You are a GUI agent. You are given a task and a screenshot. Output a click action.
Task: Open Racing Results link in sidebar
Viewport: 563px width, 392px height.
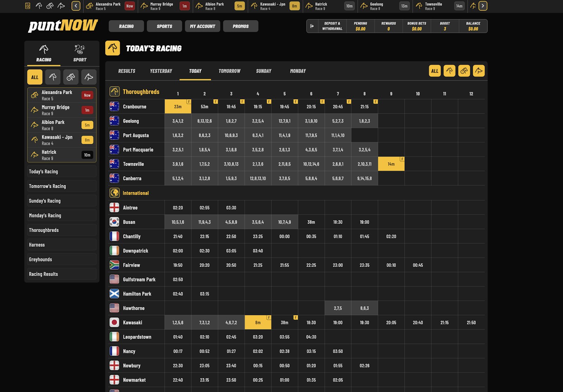pos(43,274)
